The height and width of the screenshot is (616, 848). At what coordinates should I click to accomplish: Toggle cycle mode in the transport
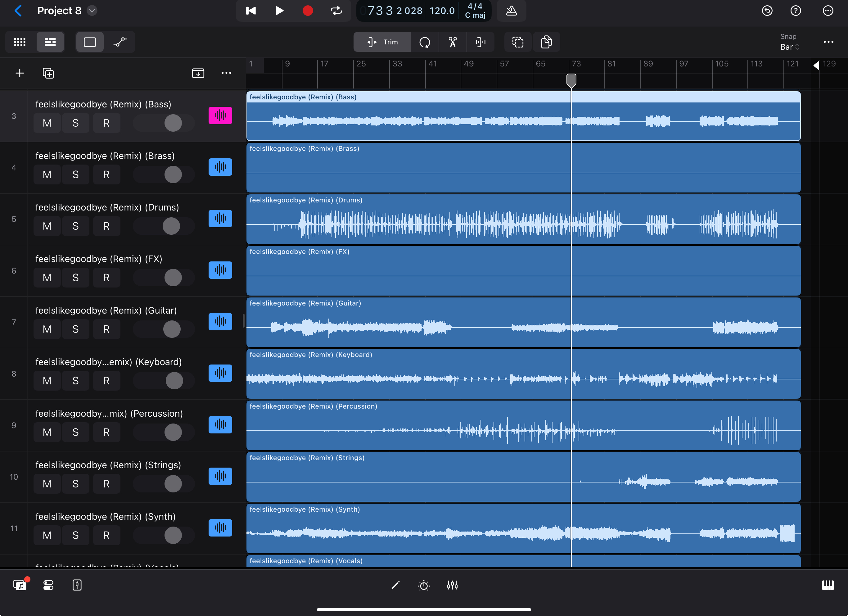pyautogui.click(x=336, y=11)
